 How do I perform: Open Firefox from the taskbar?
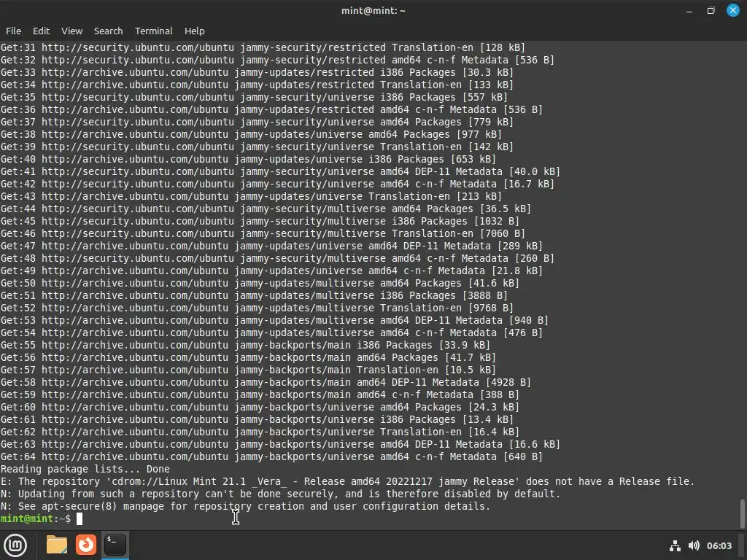point(86,545)
